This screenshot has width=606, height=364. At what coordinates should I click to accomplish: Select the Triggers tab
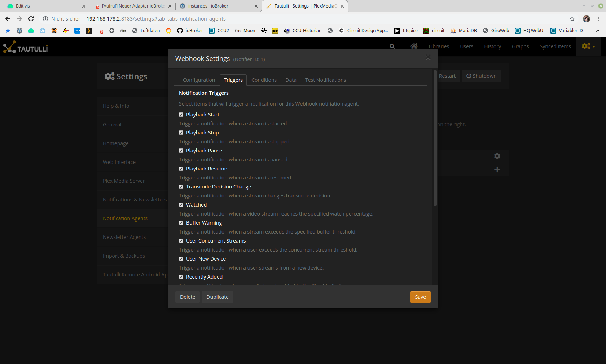pyautogui.click(x=233, y=80)
